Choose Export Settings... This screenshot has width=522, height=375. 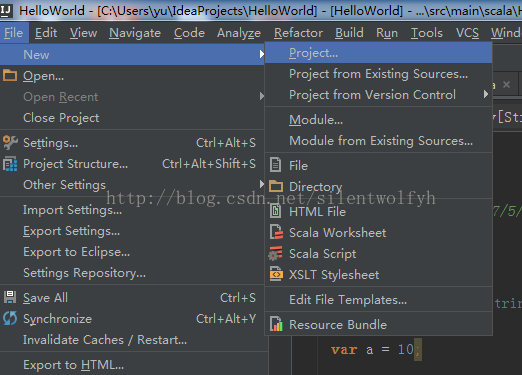tap(132, 231)
